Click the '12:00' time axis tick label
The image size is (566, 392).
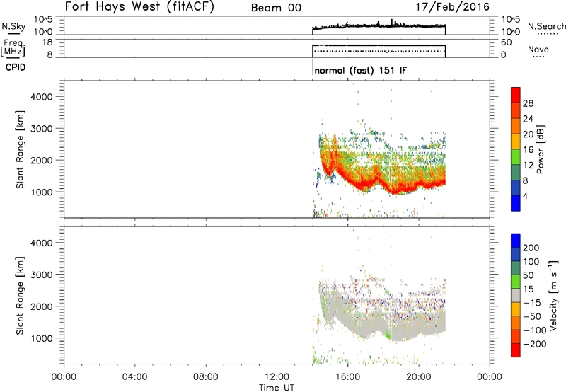click(277, 377)
